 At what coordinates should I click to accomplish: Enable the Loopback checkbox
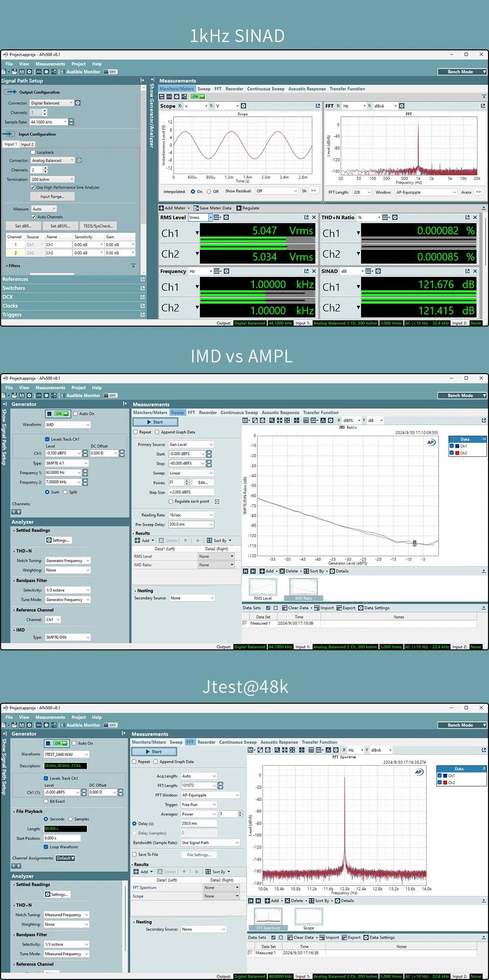[33, 153]
